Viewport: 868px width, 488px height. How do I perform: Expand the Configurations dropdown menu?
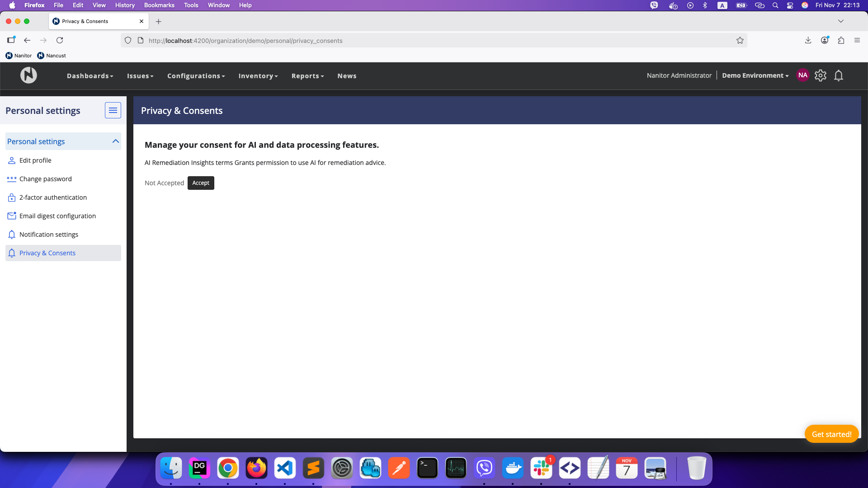[196, 76]
